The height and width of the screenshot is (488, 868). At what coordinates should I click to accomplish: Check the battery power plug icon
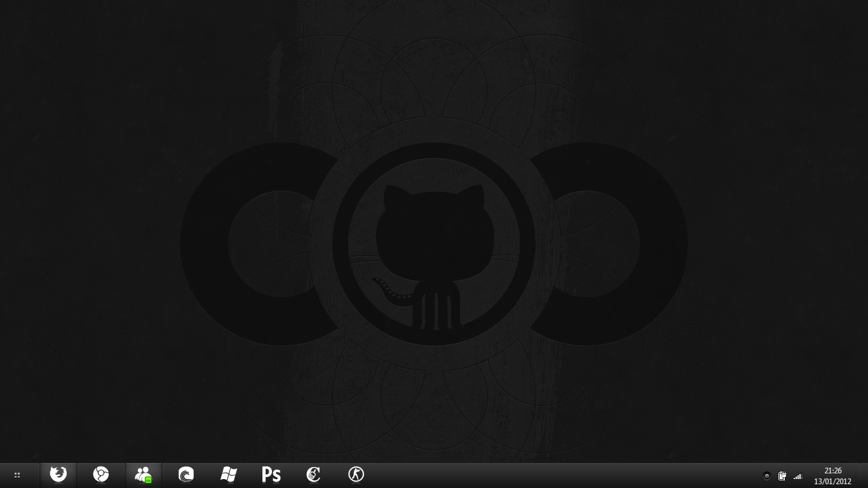click(x=782, y=476)
